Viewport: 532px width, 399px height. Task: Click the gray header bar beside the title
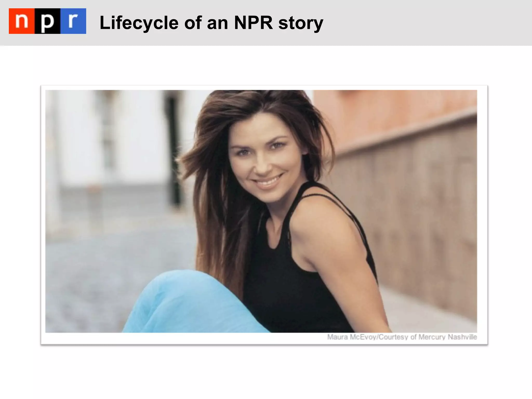pyautogui.click(x=426, y=23)
